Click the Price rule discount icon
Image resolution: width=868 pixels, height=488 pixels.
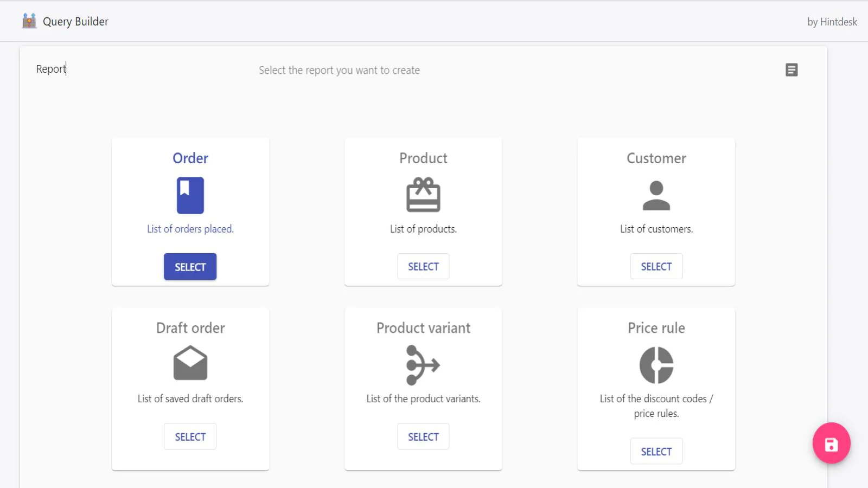(x=656, y=364)
